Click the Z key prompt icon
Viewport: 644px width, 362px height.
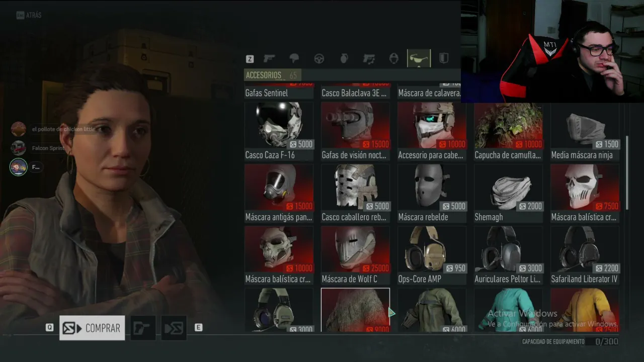tap(250, 59)
